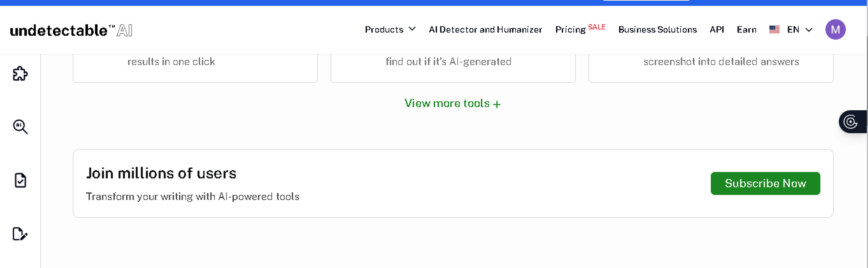Select card saying results in one click
This screenshot has height=268, width=868.
[195, 68]
